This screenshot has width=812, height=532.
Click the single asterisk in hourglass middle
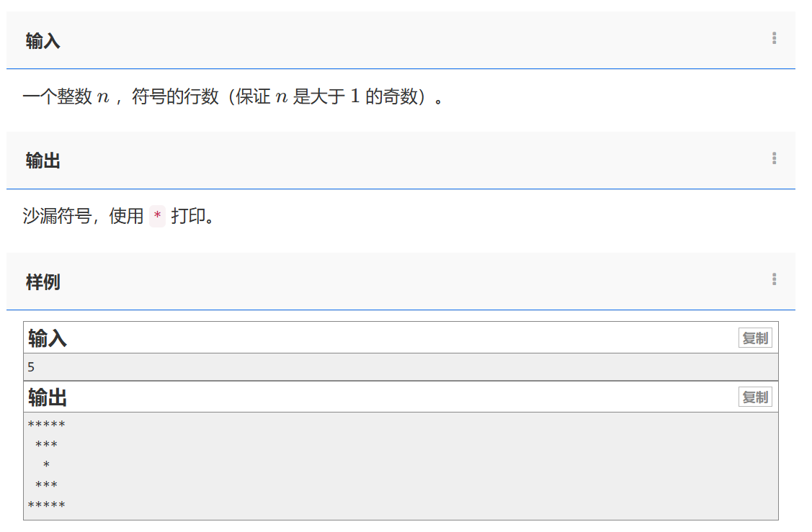46,466
